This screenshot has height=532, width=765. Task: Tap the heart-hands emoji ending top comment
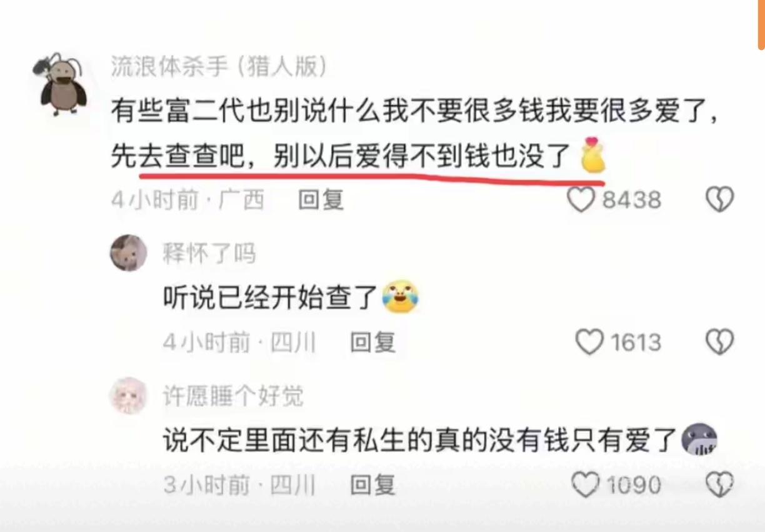click(592, 154)
